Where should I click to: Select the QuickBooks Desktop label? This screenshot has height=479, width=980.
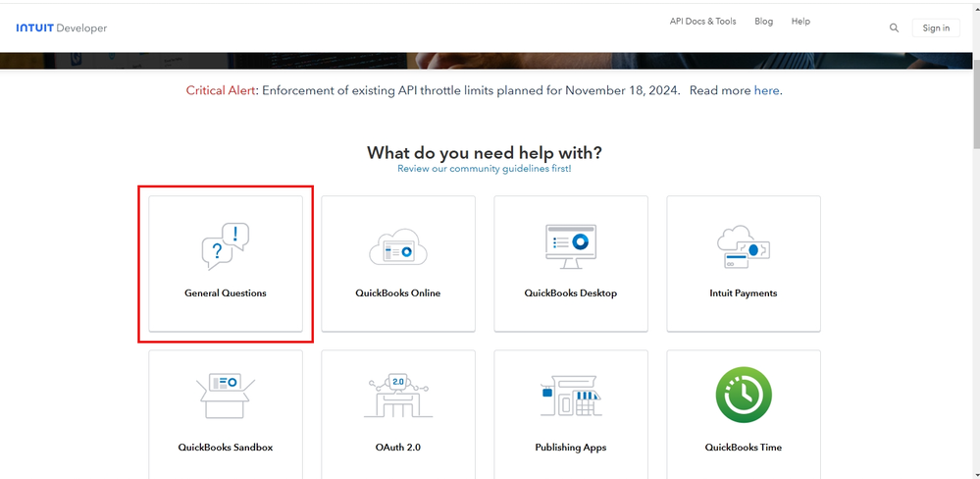pyautogui.click(x=571, y=293)
